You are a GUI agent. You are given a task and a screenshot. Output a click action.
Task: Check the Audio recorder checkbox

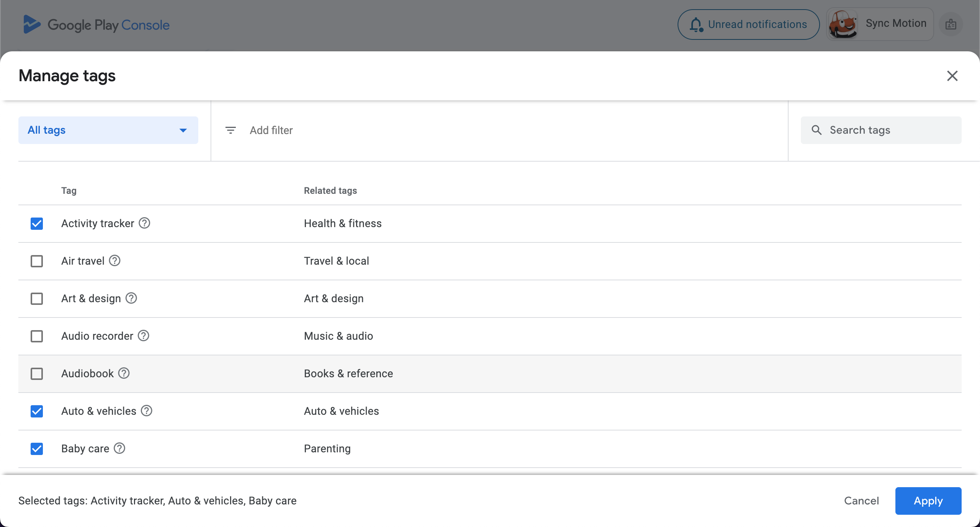[x=37, y=336]
